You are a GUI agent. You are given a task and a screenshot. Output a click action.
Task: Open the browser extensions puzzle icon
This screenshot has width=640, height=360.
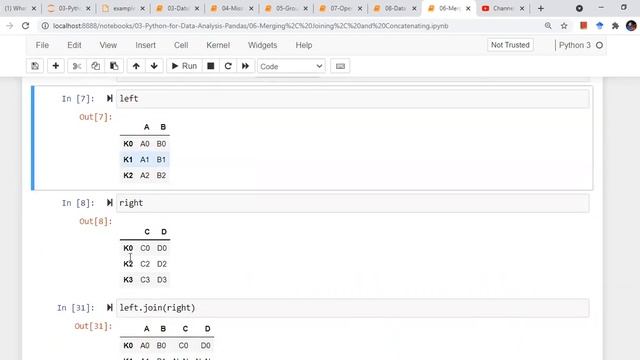[615, 26]
